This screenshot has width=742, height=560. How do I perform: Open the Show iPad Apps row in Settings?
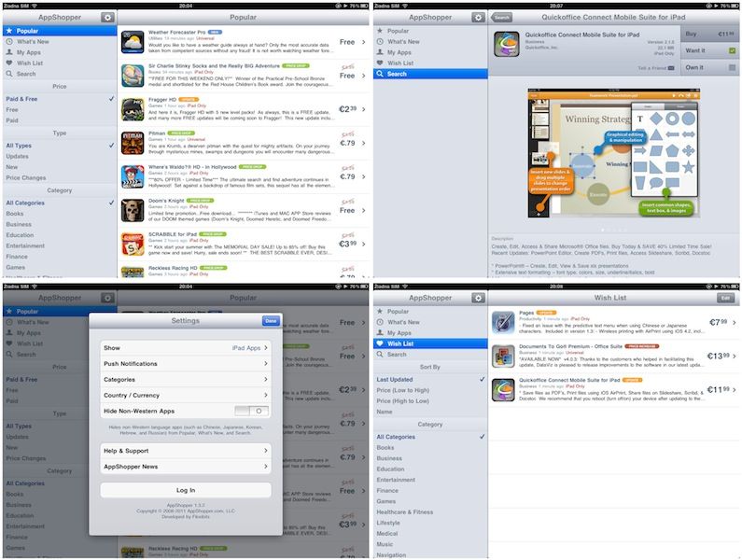186,348
